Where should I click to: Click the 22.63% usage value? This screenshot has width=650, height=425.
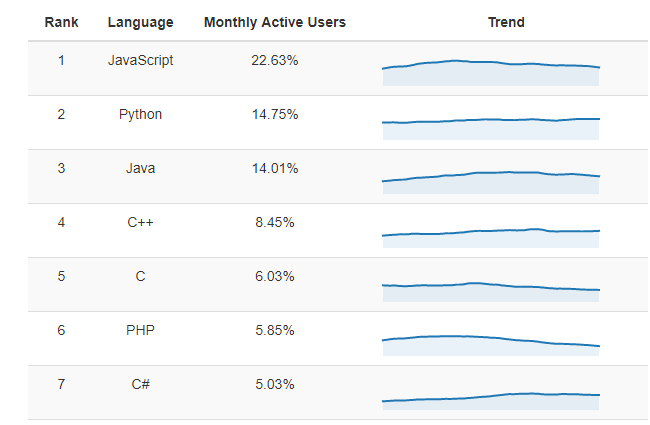[x=275, y=61]
